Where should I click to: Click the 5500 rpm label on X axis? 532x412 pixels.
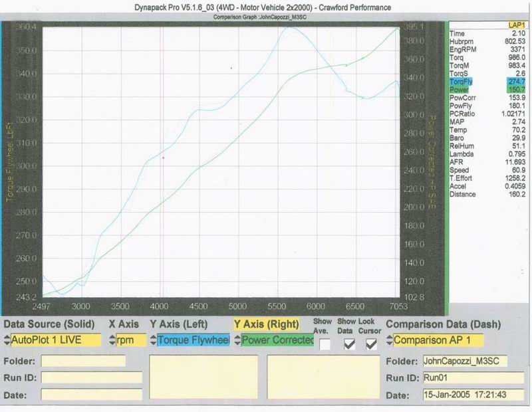(x=277, y=306)
